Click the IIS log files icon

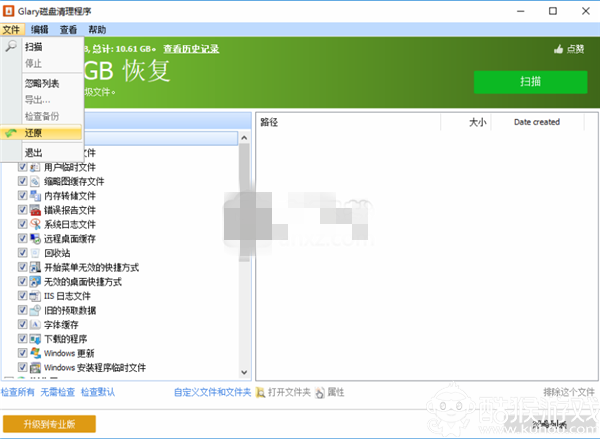tap(35, 296)
